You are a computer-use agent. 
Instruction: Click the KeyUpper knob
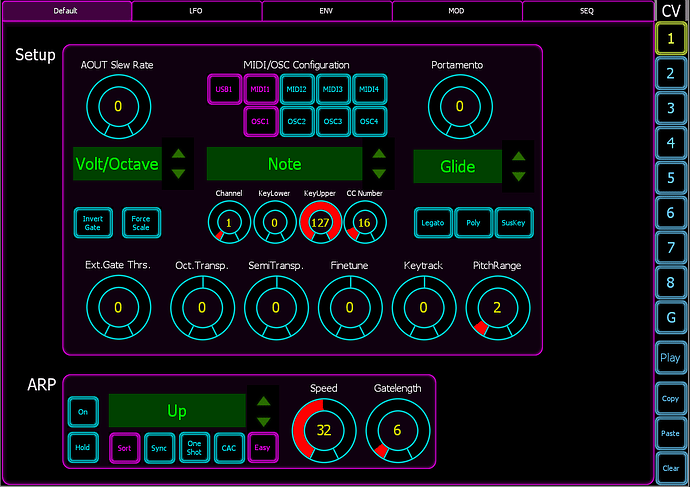320,222
